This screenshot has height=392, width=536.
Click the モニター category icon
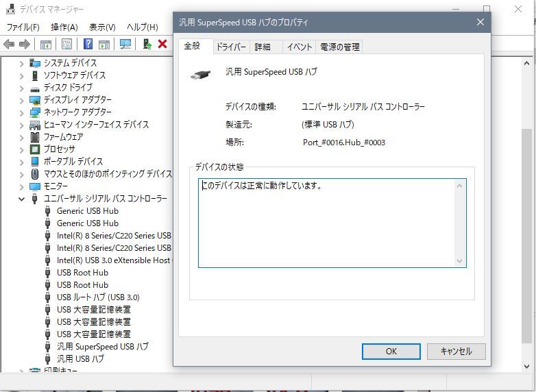35,186
